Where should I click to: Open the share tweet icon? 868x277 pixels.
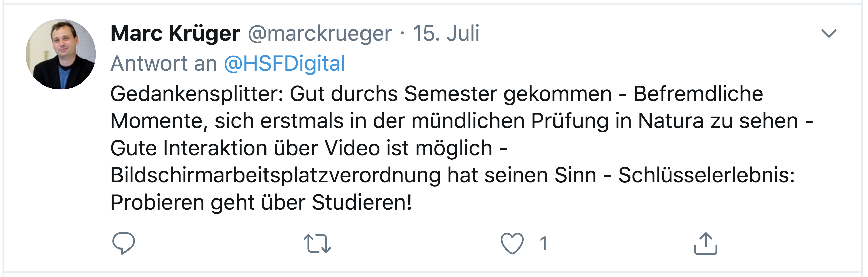[706, 243]
